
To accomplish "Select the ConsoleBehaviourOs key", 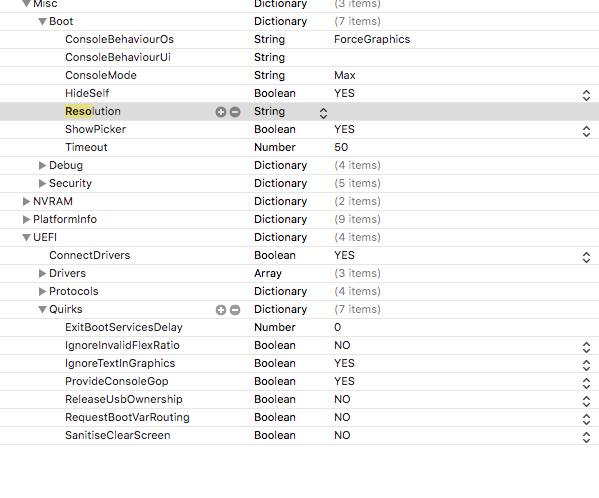I will (120, 39).
